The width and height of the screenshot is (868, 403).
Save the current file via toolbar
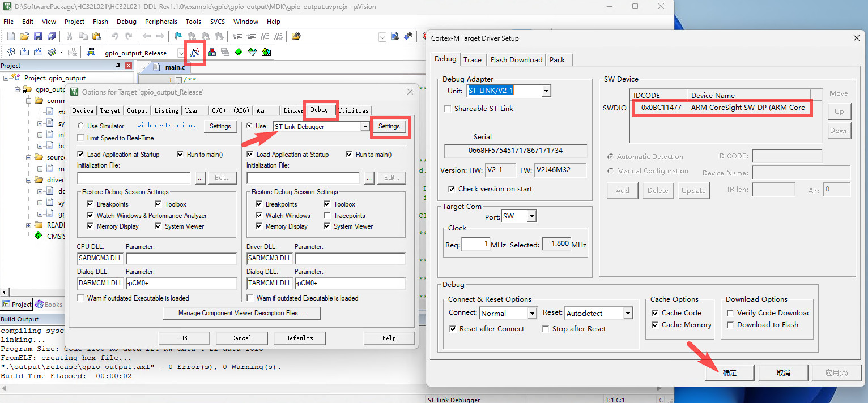[x=38, y=36]
